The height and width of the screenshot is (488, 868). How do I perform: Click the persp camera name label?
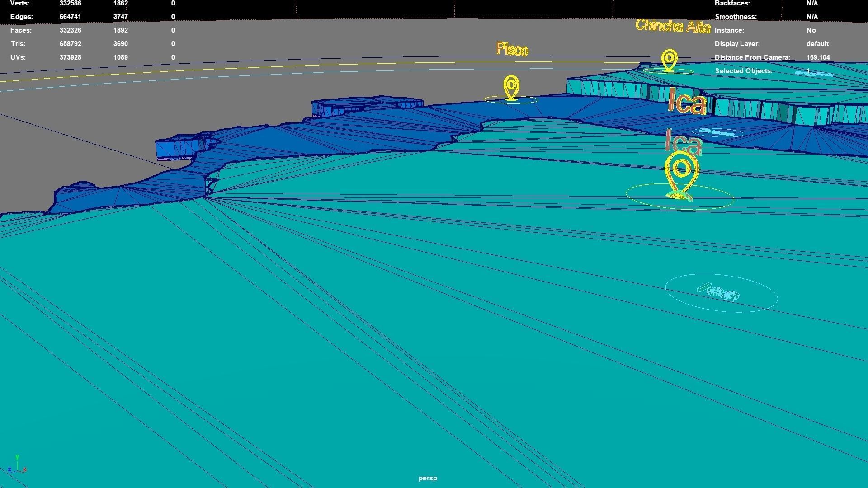tap(428, 478)
